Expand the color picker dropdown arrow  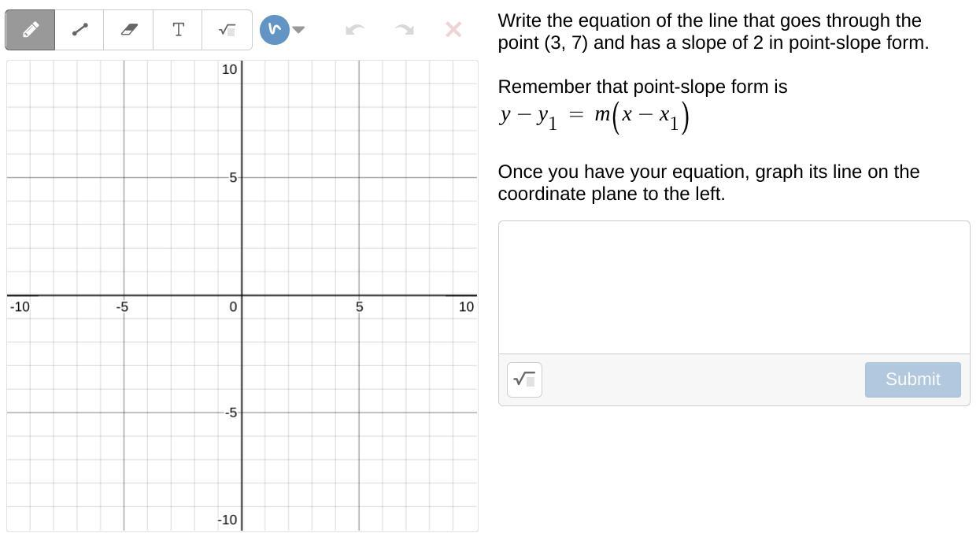[298, 30]
